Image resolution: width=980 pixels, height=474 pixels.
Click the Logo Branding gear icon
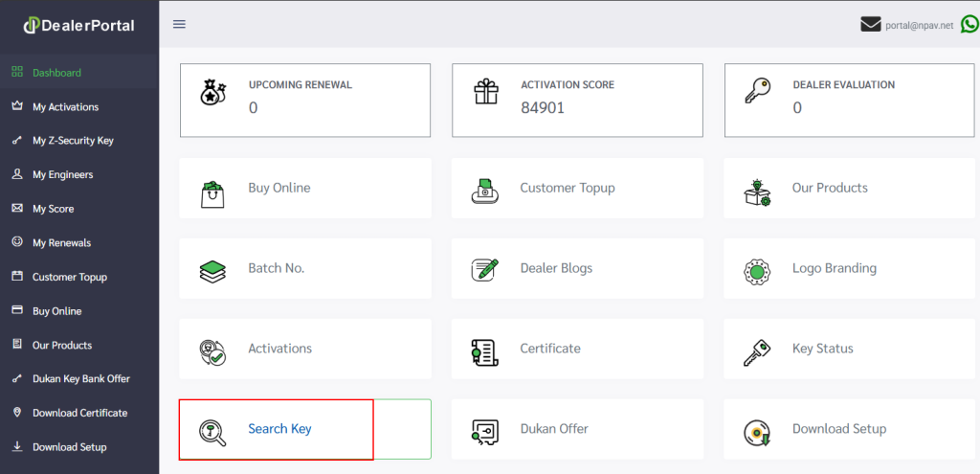tap(757, 270)
